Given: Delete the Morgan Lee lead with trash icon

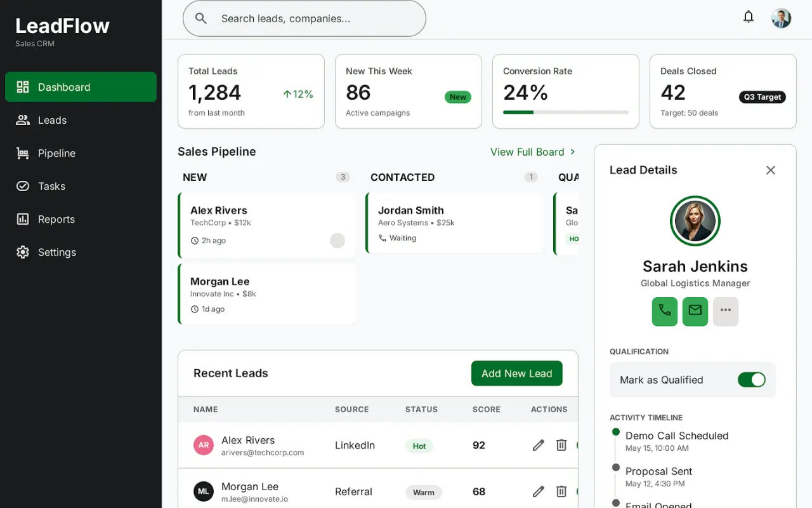Looking at the screenshot, I should click(x=561, y=491).
